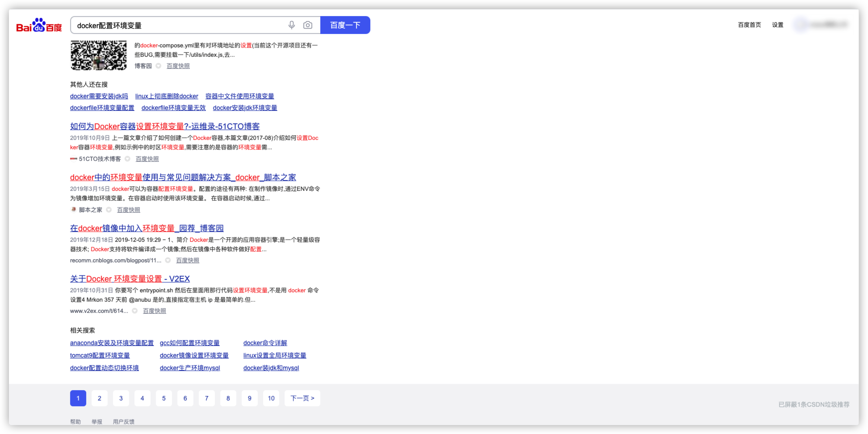Click the badge icon next to 博客园 snapshot link
The image size is (868, 434).
pos(158,66)
